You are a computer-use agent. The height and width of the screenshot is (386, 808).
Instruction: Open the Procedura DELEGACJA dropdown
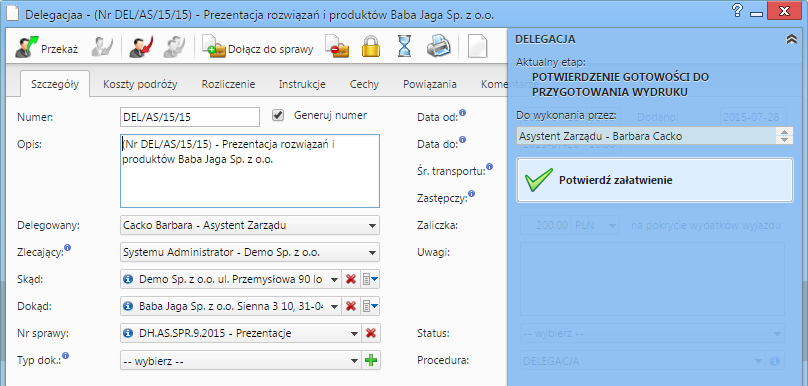(x=643, y=361)
